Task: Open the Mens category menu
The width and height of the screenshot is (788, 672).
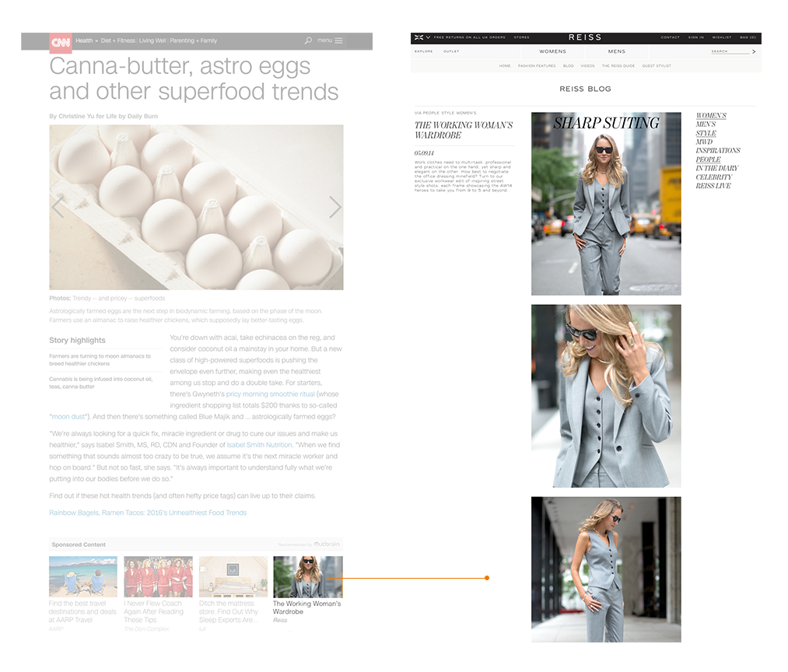Action: coord(616,51)
